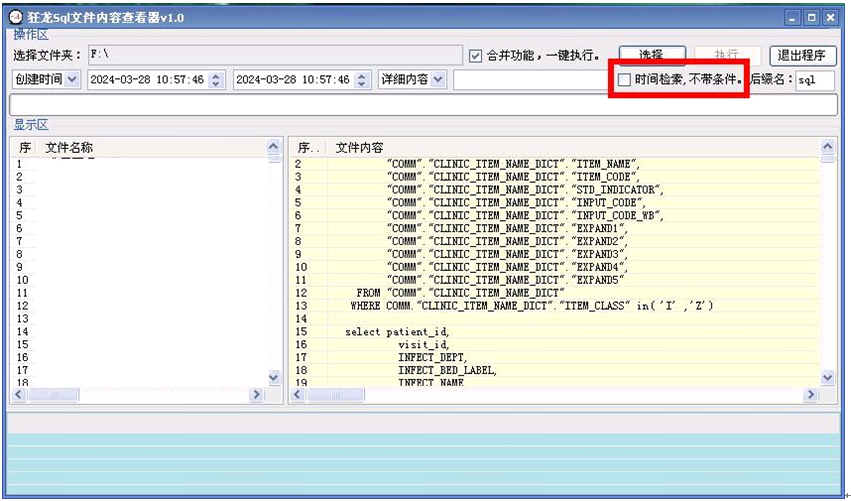Select content line with "ITEM_CODE"

[x=556, y=177]
